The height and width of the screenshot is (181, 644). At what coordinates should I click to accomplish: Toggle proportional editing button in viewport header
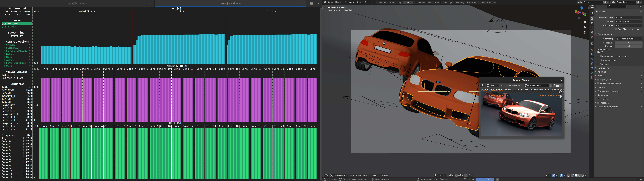coord(466,175)
